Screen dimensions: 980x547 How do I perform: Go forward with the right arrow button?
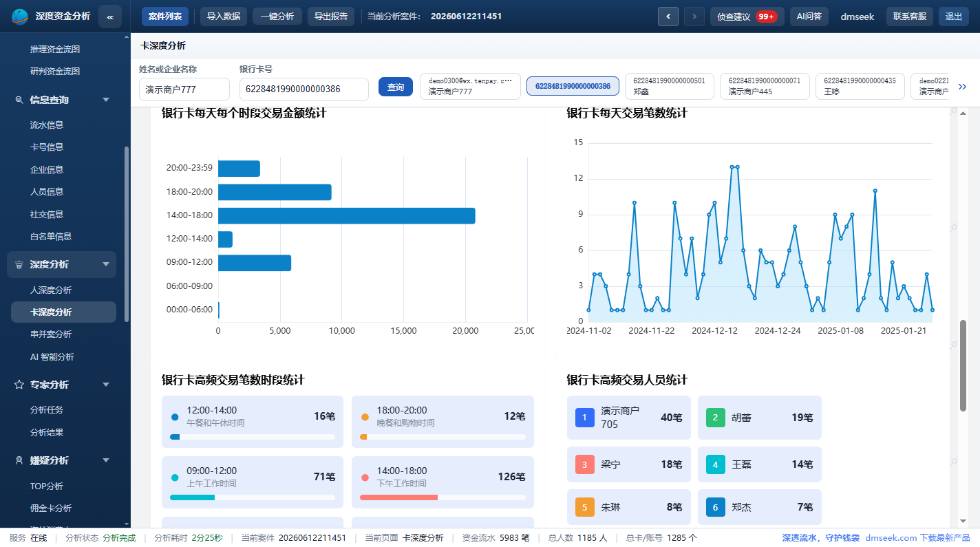694,17
